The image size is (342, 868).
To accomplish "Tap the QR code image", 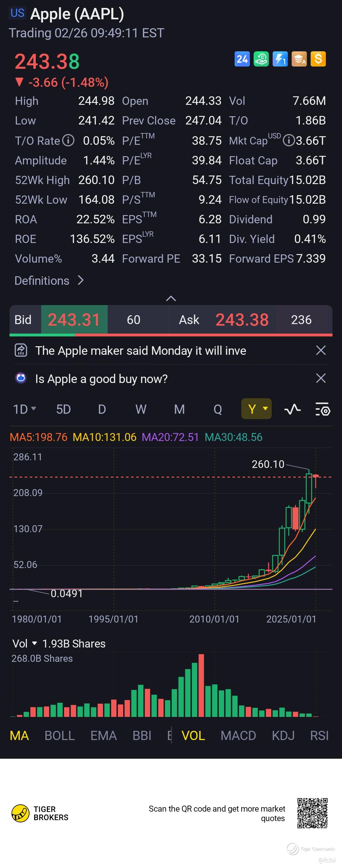I will pyautogui.click(x=312, y=813).
